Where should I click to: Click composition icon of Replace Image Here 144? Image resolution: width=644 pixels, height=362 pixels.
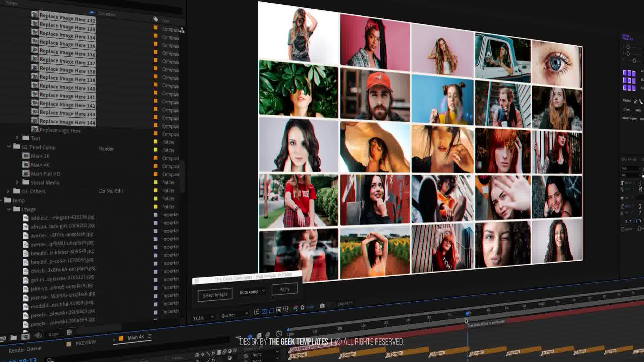(x=35, y=120)
